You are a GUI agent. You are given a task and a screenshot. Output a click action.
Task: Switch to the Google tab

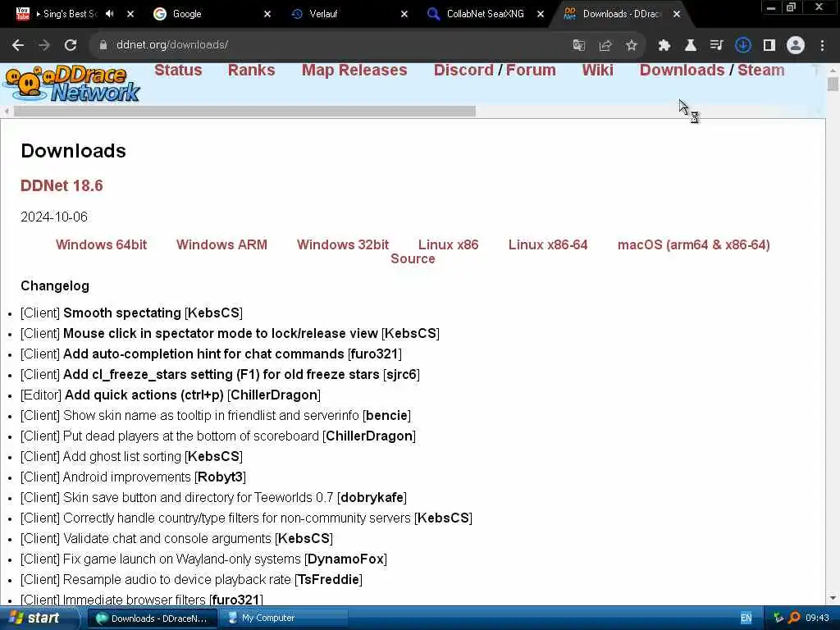coord(186,14)
